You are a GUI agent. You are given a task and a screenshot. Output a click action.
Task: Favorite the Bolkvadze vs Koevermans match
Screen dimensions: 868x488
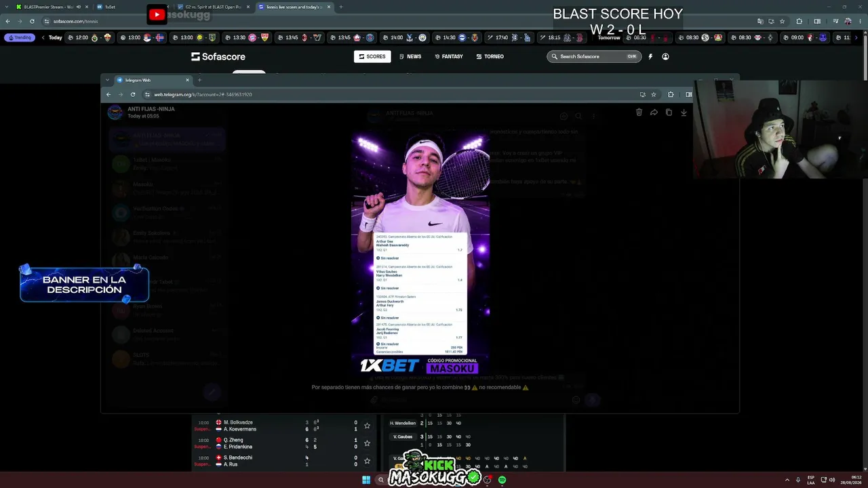click(x=367, y=426)
